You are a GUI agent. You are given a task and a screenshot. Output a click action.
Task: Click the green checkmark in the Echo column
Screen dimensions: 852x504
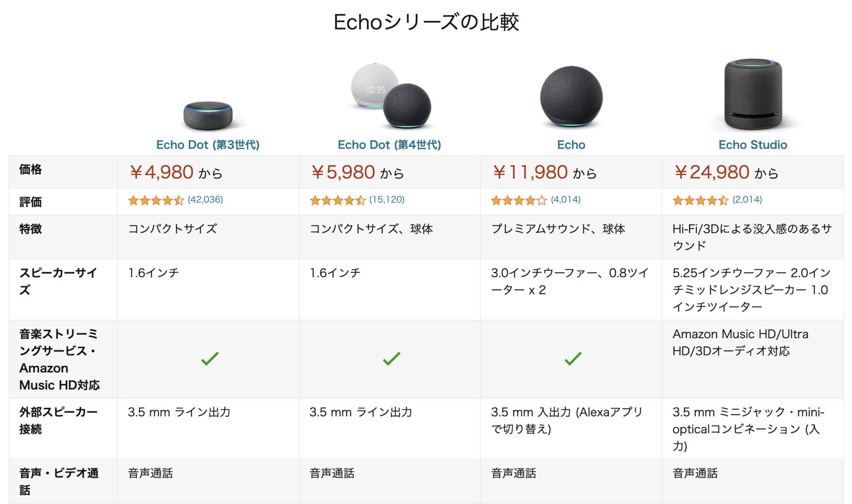(x=573, y=358)
